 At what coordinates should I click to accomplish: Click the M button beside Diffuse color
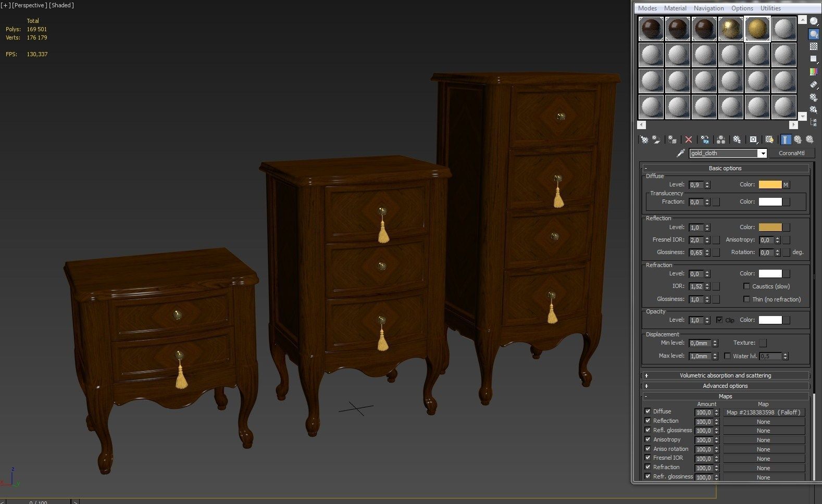[x=786, y=185]
